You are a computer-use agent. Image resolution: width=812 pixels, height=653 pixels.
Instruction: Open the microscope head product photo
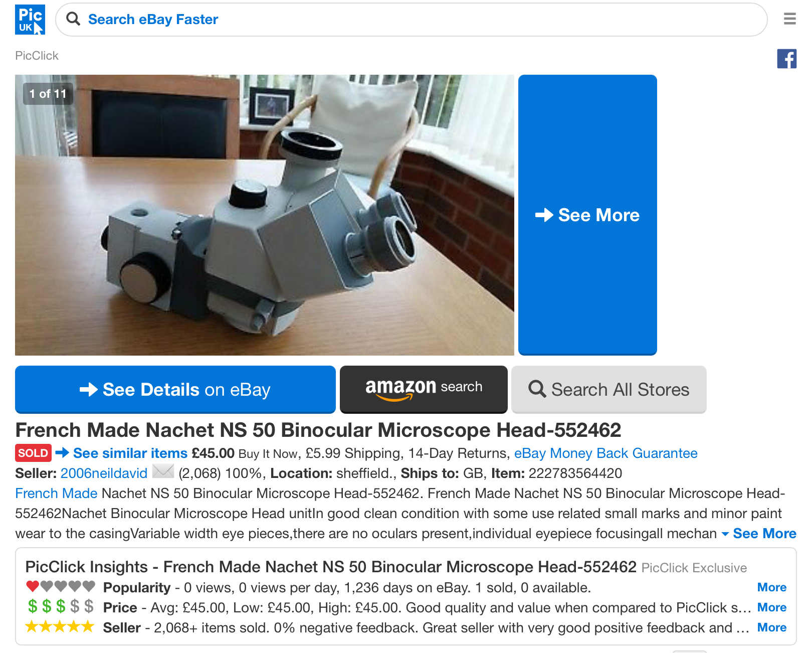pos(265,215)
